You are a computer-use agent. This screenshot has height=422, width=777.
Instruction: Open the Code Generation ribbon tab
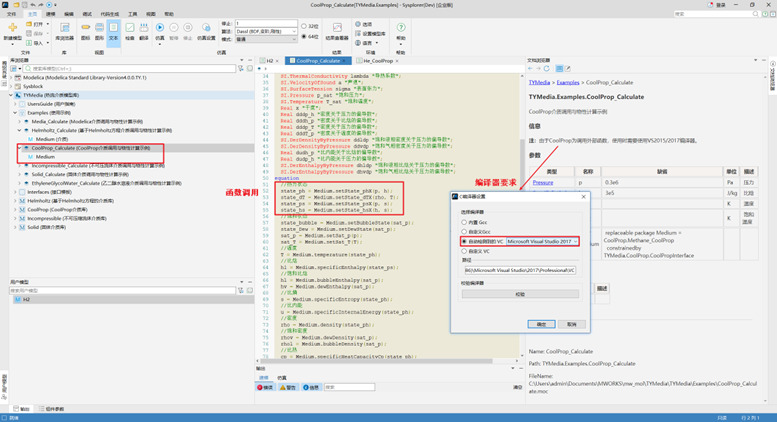tap(110, 14)
